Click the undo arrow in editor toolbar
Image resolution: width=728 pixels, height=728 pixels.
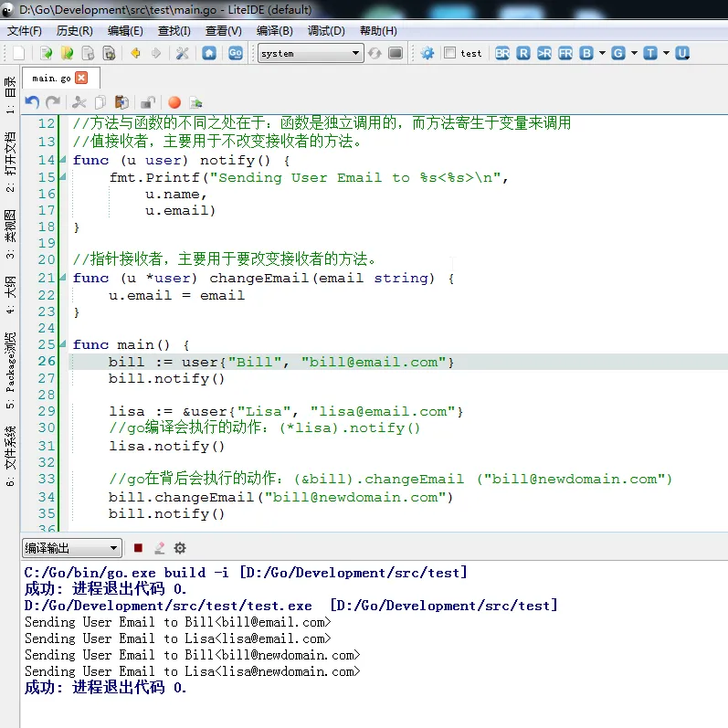(32, 102)
